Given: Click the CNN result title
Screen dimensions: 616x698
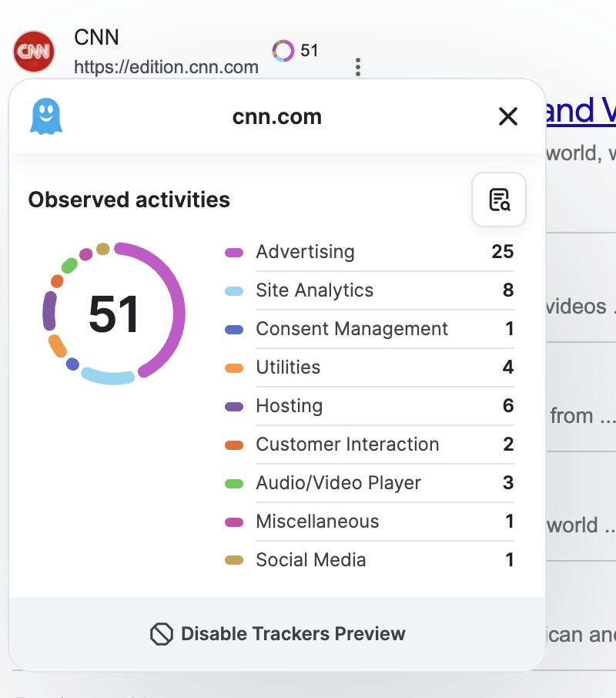Looking at the screenshot, I should pos(96,37).
